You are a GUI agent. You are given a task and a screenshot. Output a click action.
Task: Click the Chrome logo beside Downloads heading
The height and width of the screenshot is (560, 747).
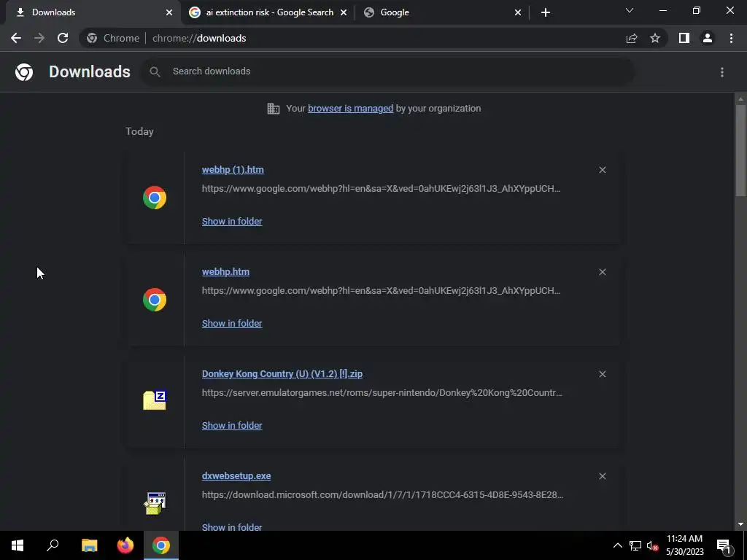[24, 72]
